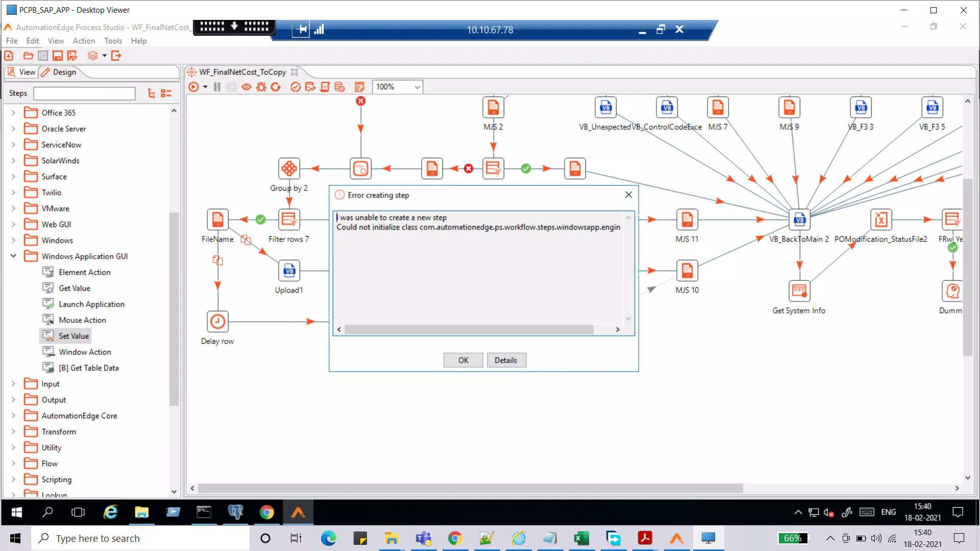This screenshot has height=551, width=980.
Task: Open the run options dropdown arrow
Action: tap(205, 87)
